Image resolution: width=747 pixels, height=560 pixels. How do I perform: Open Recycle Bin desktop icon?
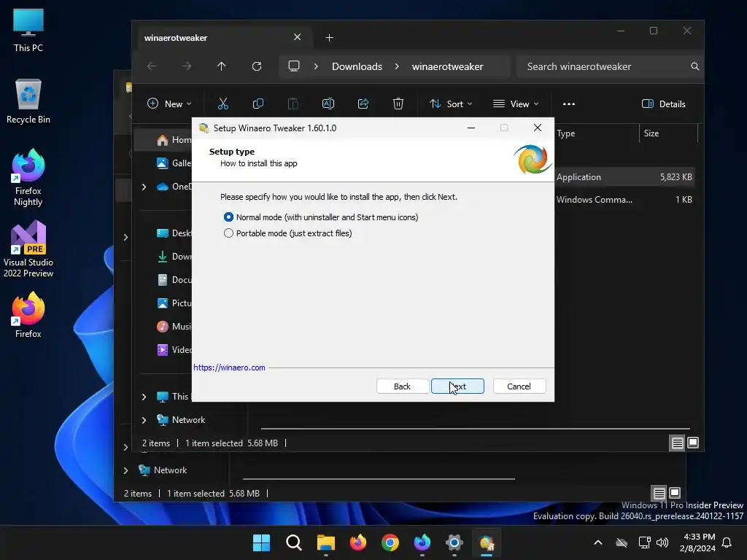[28, 101]
